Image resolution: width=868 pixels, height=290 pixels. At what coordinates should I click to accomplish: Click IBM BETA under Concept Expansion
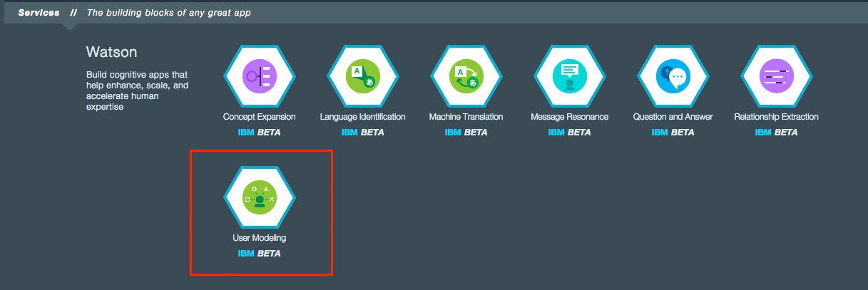(x=260, y=133)
